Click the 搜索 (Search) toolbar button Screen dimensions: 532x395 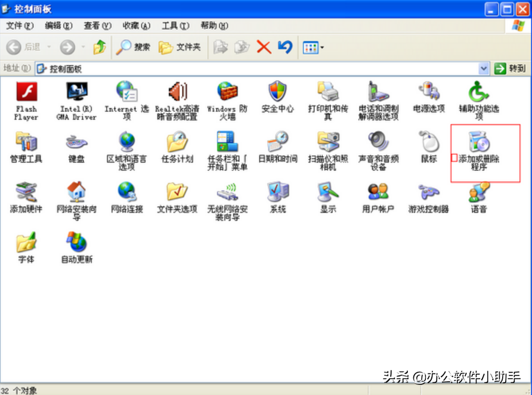134,47
